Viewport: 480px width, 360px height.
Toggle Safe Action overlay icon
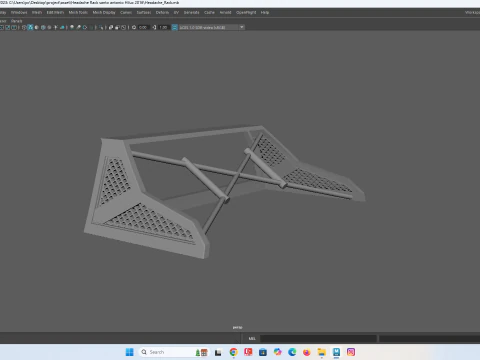click(7, 27)
